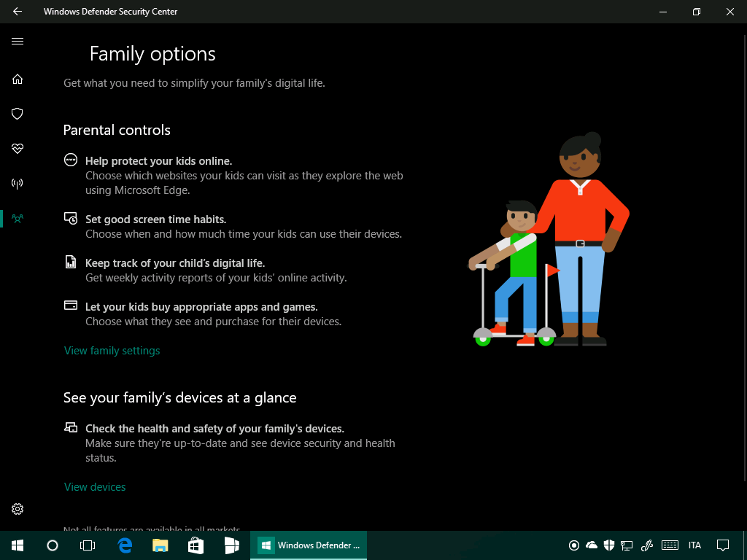
Task: Click the parent and child illustration
Action: pos(549,239)
